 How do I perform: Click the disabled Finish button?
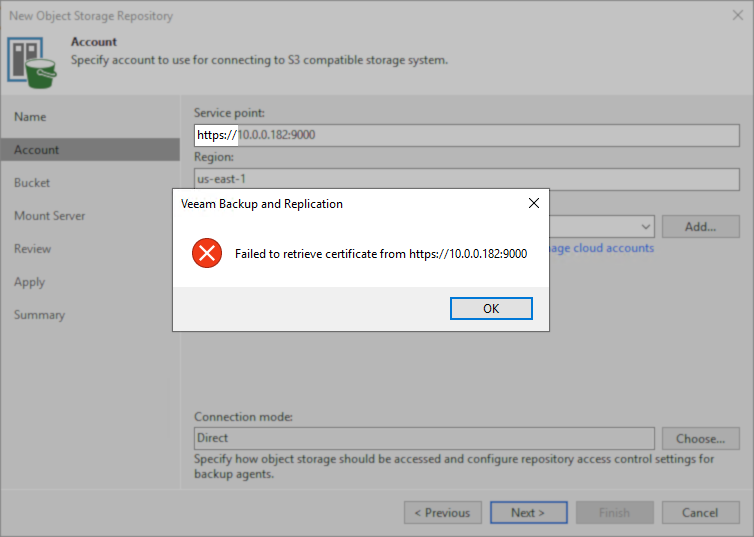(615, 513)
